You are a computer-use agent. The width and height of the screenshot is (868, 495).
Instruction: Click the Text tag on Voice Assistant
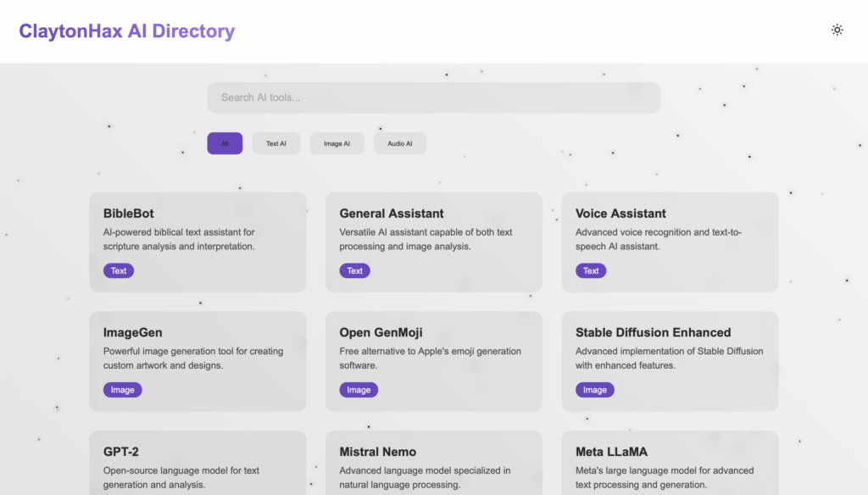tap(591, 271)
